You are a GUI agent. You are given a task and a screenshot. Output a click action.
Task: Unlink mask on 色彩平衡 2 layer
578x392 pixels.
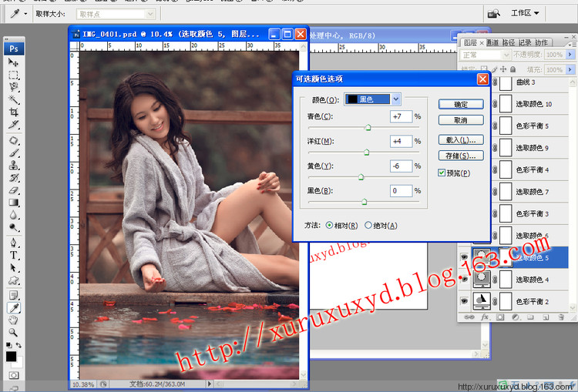coord(495,302)
